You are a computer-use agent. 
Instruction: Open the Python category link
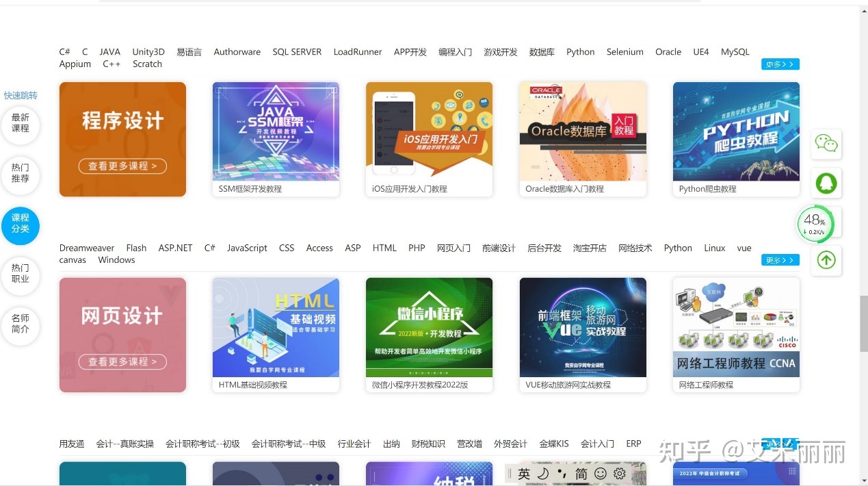(580, 51)
